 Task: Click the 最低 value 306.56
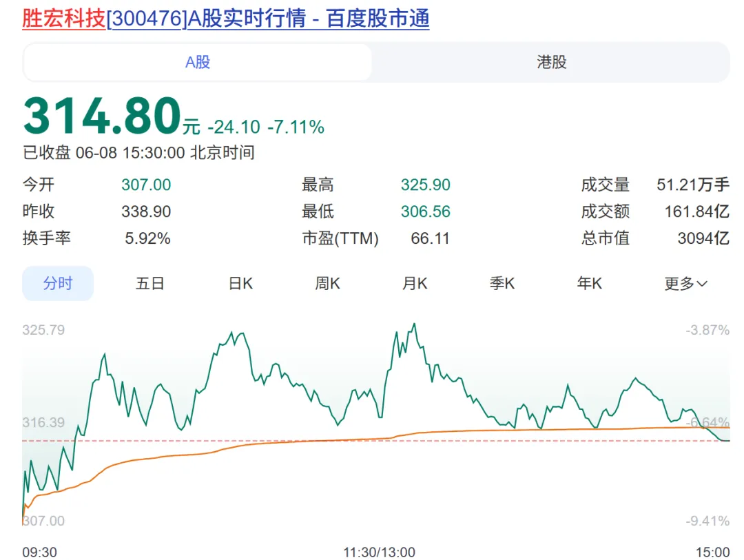coord(426,211)
